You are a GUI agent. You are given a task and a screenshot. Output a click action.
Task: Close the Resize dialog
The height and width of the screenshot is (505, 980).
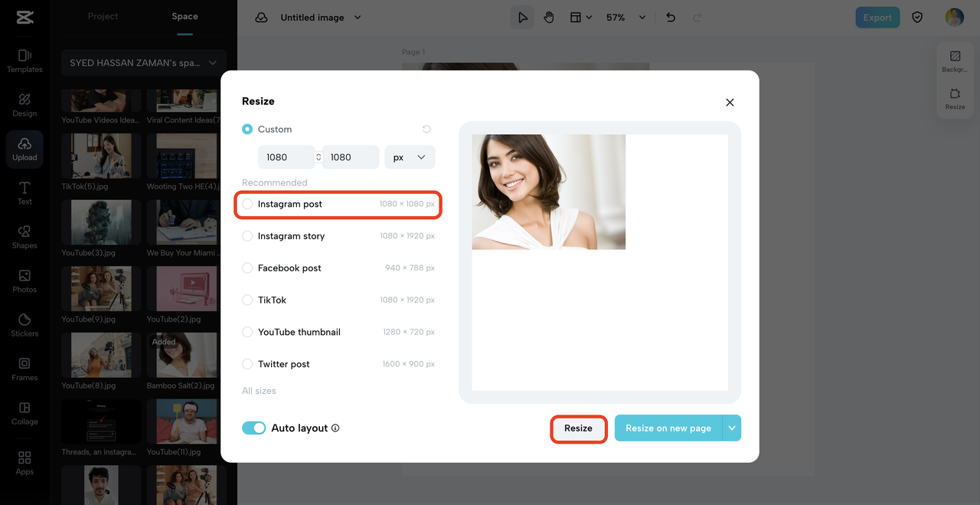730,102
